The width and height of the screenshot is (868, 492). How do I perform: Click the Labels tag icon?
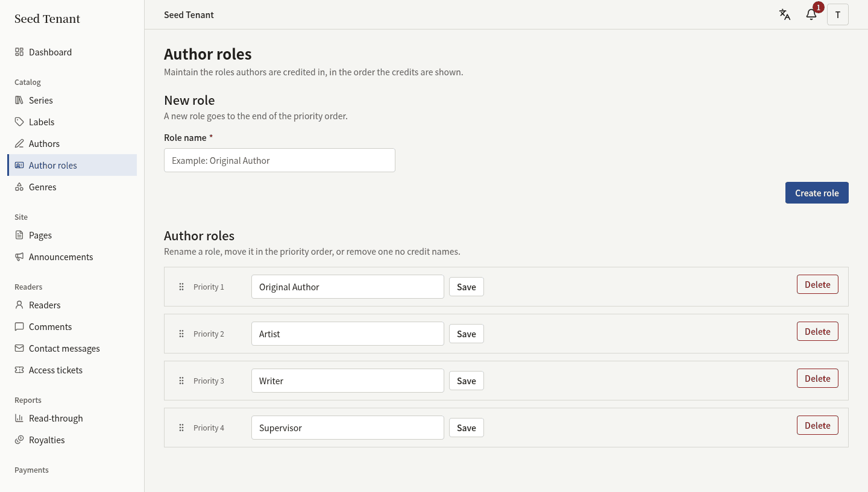(x=19, y=122)
